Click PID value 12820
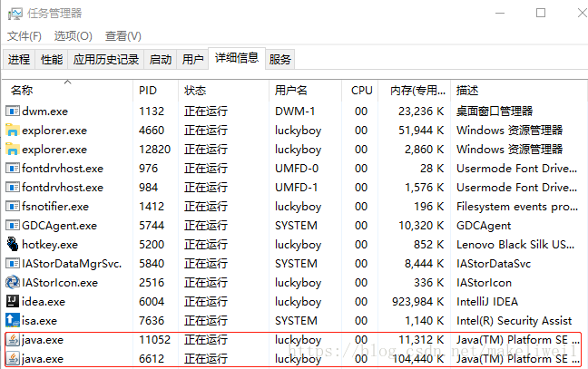This screenshot has width=588, height=369. click(154, 149)
